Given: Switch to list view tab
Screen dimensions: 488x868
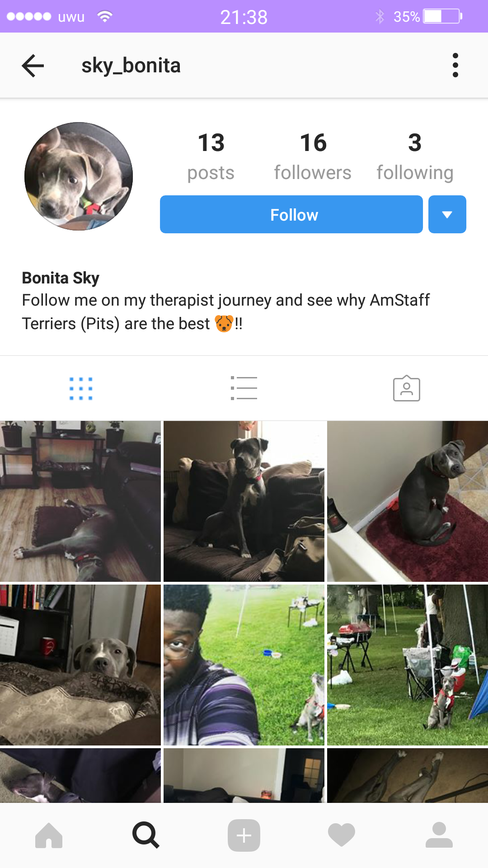Looking at the screenshot, I should (x=244, y=388).
